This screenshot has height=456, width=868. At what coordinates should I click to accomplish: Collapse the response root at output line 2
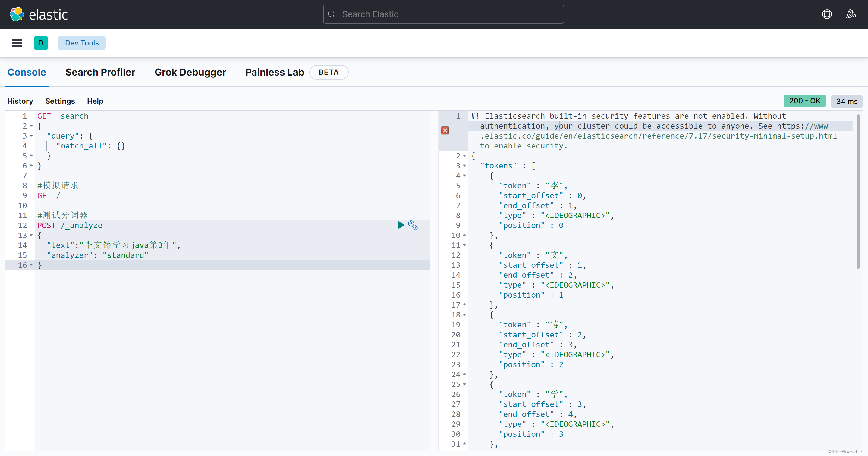[x=464, y=156]
